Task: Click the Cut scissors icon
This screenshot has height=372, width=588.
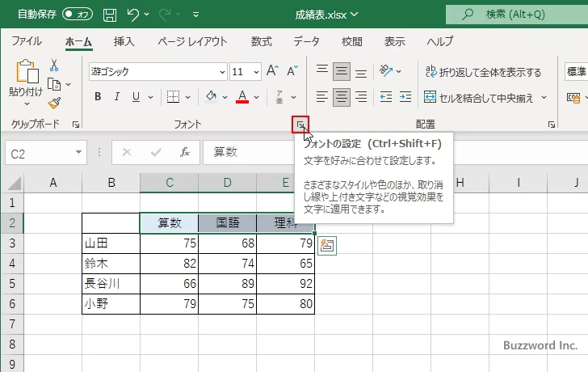Action: 54,66
